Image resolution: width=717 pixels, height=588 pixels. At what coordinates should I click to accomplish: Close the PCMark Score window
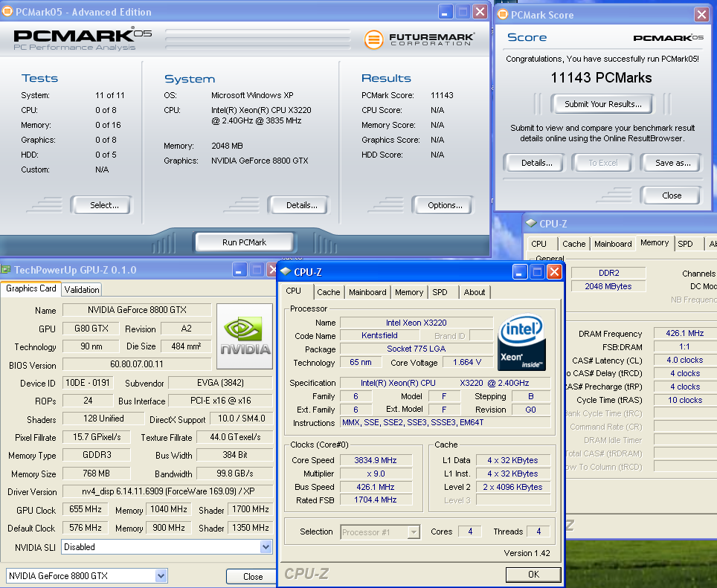(701, 15)
